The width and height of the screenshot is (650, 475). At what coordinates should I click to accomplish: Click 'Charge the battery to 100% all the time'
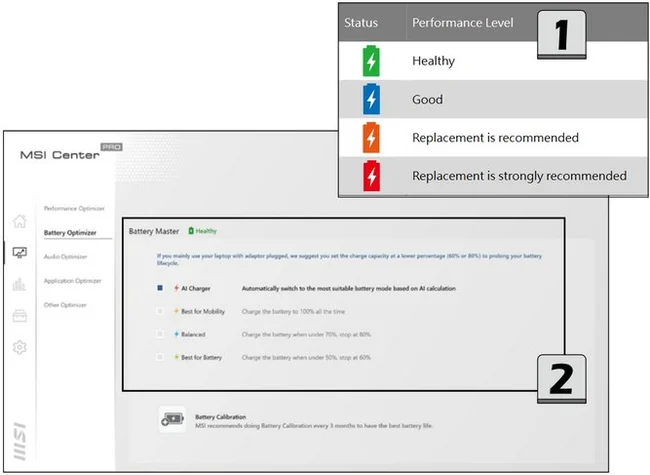pyautogui.click(x=293, y=311)
